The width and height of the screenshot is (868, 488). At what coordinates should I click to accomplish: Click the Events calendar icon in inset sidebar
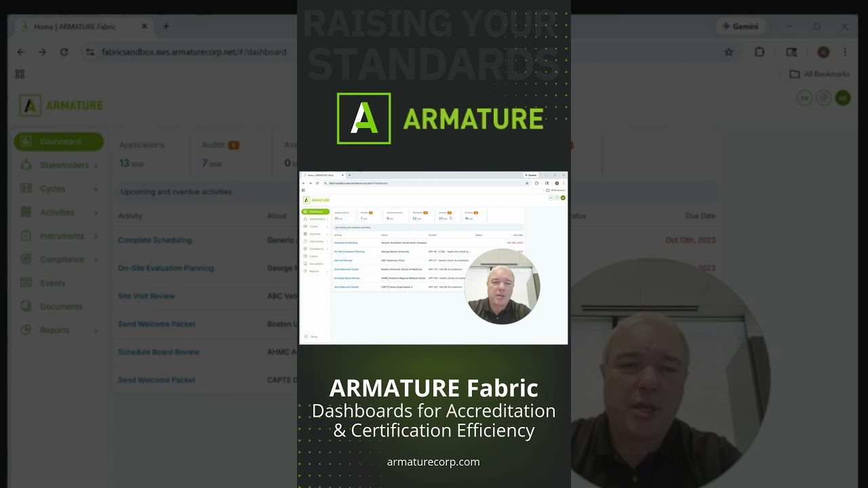305,256
